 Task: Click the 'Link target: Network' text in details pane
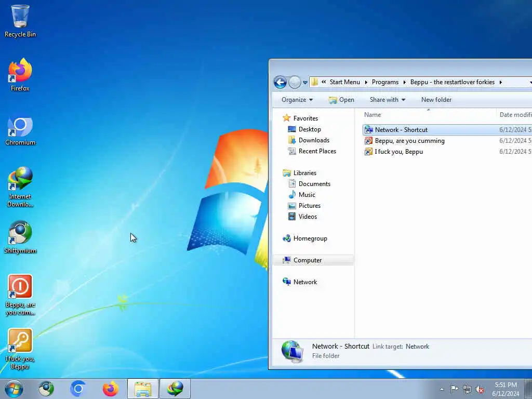pyautogui.click(x=401, y=347)
